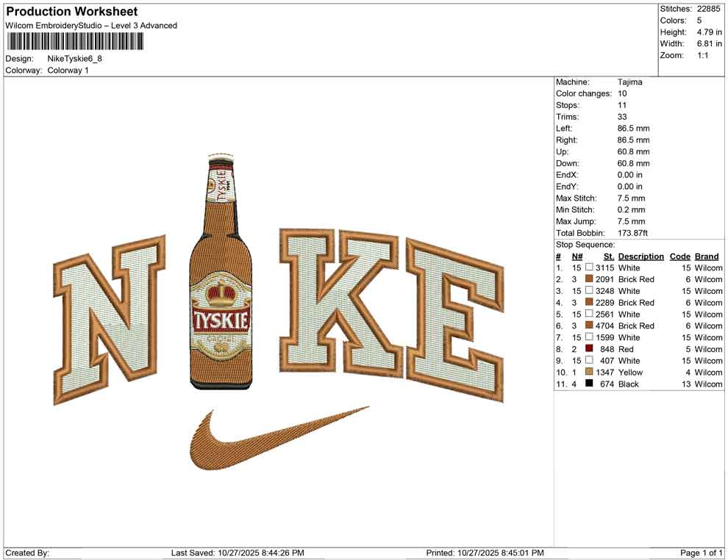Click the Up value 60.8 mm
The height and width of the screenshot is (560, 728).
tap(633, 151)
